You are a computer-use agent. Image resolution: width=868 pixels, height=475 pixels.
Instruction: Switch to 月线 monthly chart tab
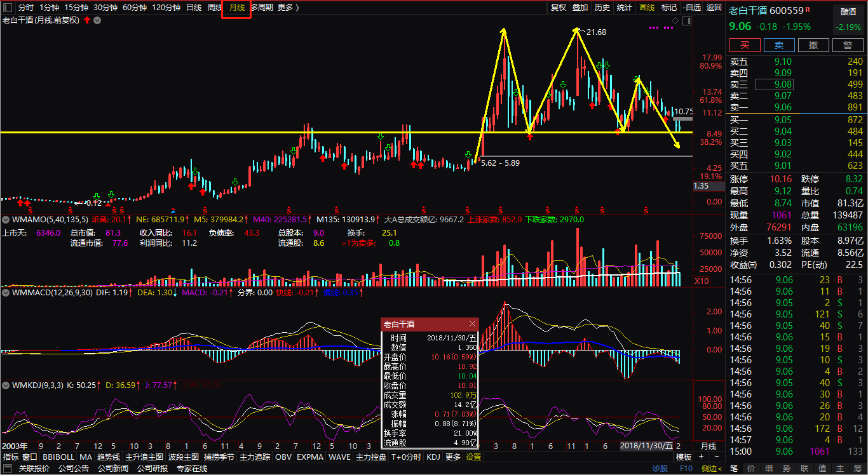tap(236, 8)
